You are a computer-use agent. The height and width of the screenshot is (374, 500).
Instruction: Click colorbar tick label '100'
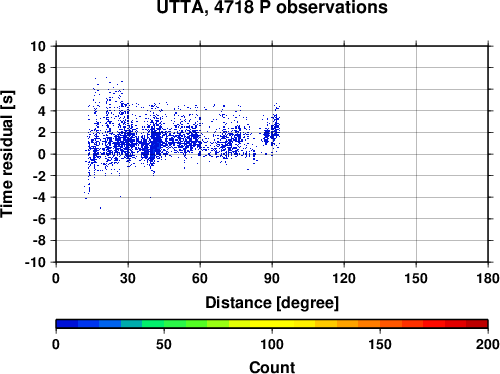coord(272,344)
